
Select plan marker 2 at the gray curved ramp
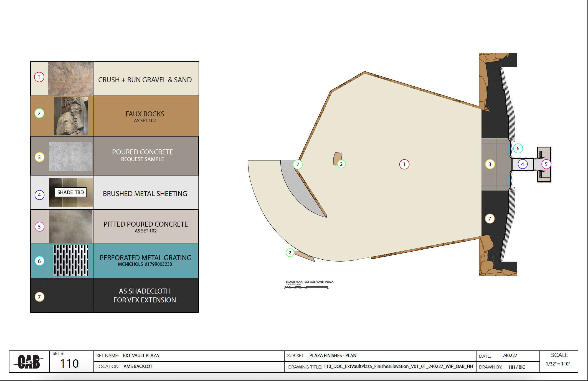tap(298, 164)
